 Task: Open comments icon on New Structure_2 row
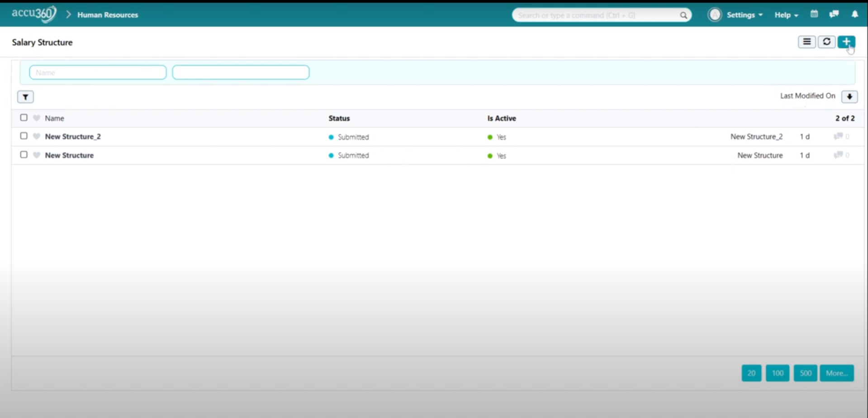[x=838, y=136]
